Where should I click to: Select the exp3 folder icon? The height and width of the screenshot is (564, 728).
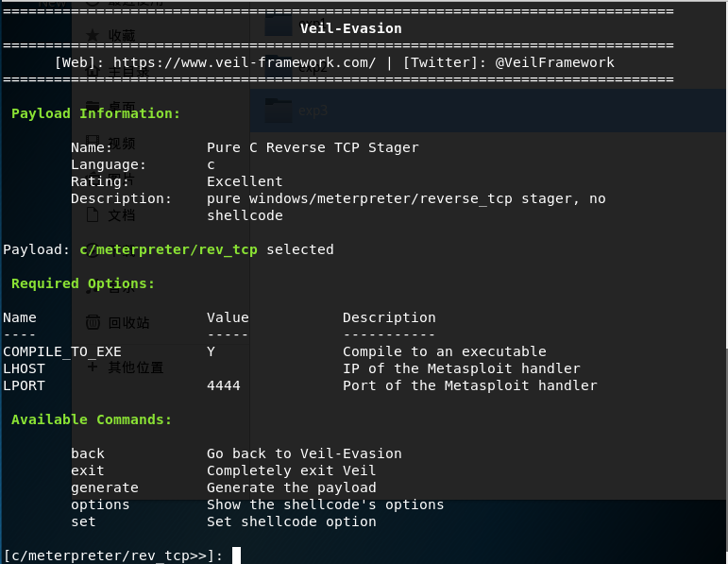tap(279, 111)
